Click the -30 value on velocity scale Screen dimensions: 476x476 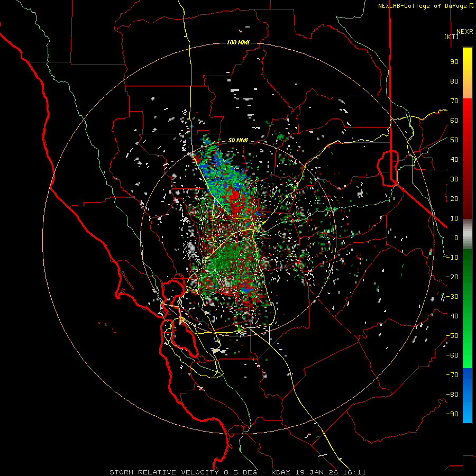tap(452, 297)
